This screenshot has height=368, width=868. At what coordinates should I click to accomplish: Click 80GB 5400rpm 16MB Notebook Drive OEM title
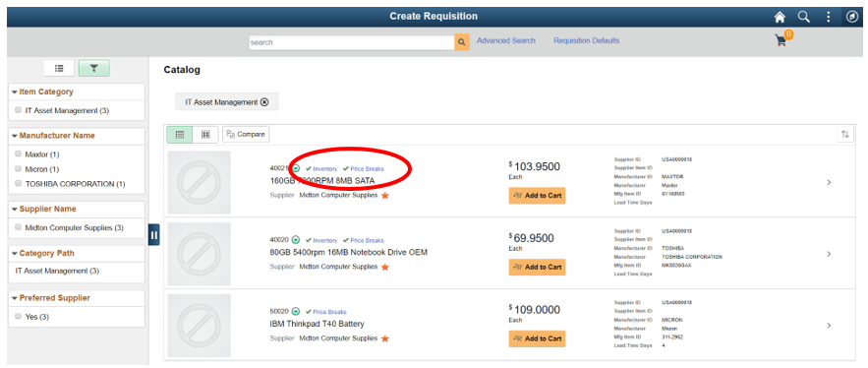[349, 252]
